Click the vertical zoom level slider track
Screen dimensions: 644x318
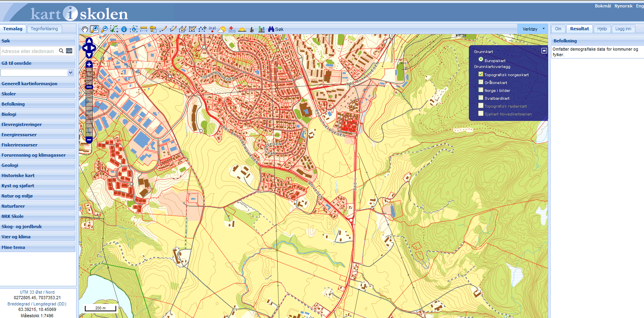click(89, 102)
